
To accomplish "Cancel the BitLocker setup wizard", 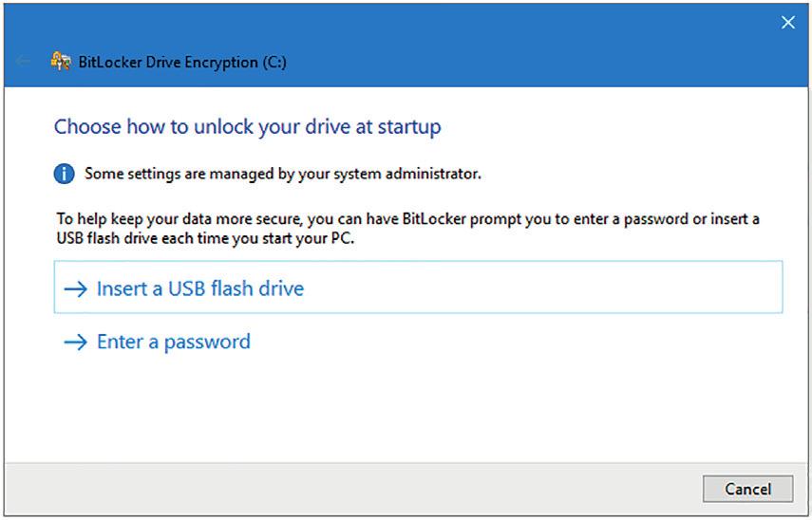I will [747, 489].
